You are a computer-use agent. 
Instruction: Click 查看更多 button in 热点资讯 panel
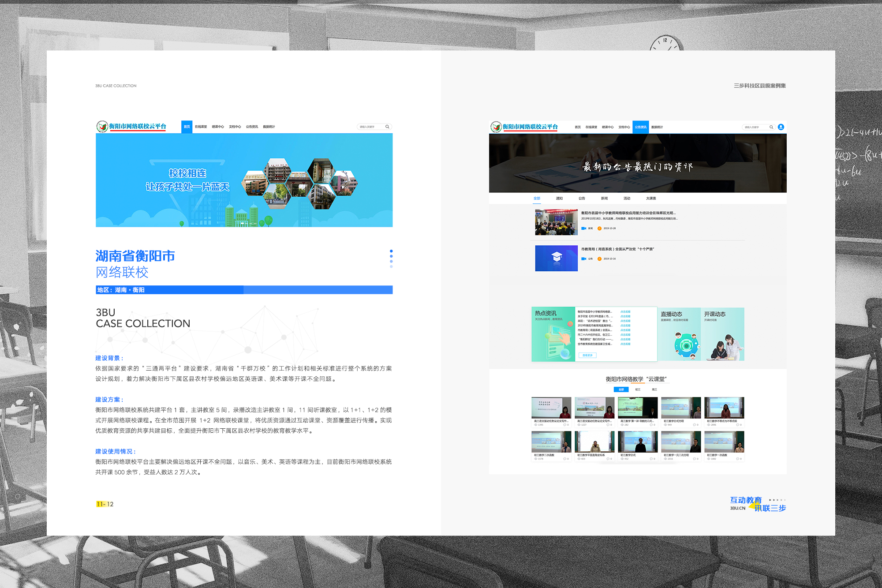(x=587, y=355)
